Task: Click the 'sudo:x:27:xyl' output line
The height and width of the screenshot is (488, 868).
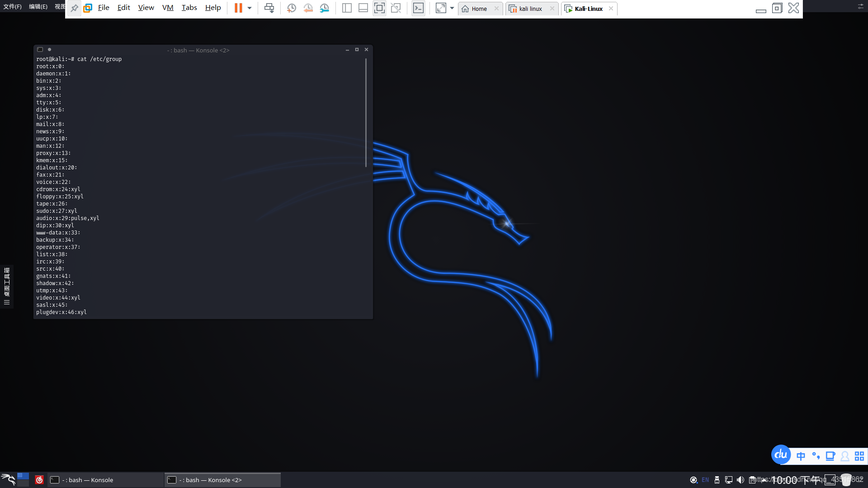Action: click(57, 211)
